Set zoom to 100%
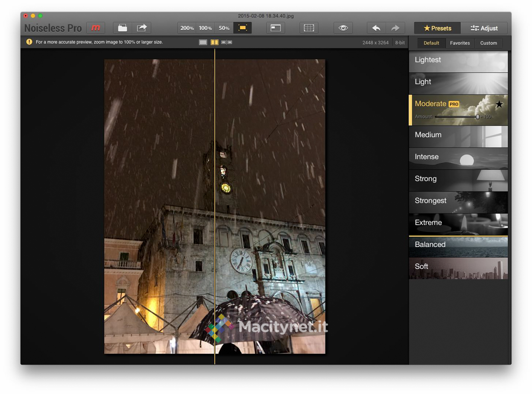The image size is (532, 394). [205, 28]
